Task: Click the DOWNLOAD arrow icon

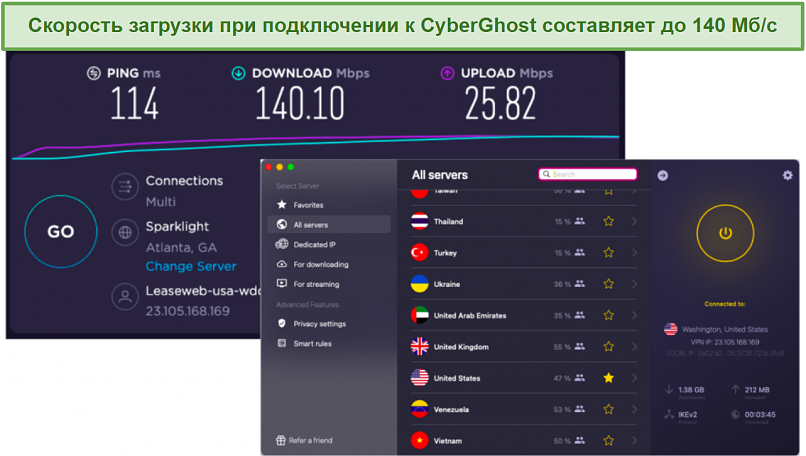Action: tap(238, 73)
